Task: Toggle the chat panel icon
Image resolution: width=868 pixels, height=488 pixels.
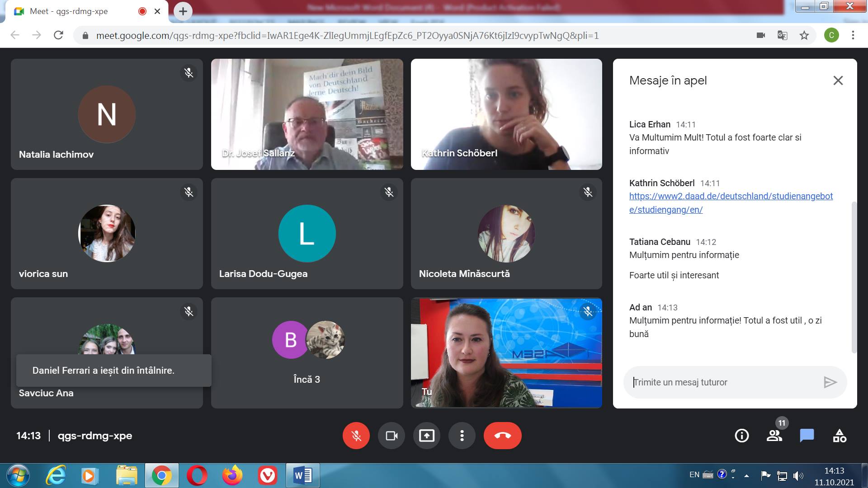Action: click(x=807, y=436)
